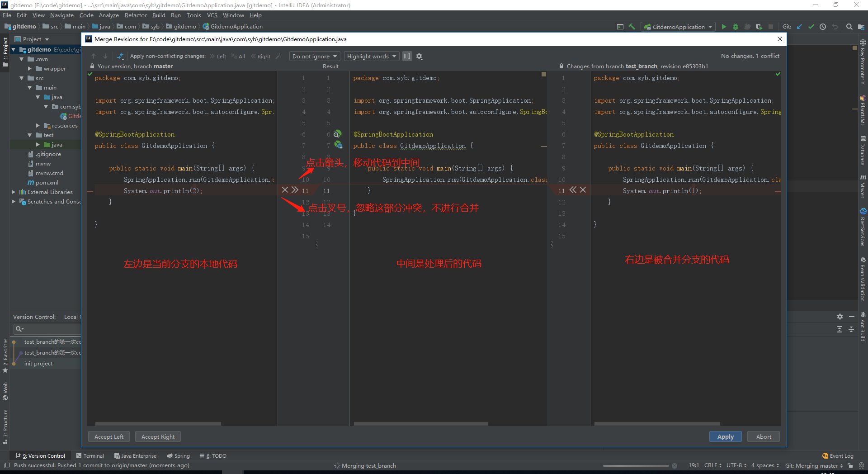Open project structure folder icon
This screenshot has width=868, height=474.
click(861, 27)
